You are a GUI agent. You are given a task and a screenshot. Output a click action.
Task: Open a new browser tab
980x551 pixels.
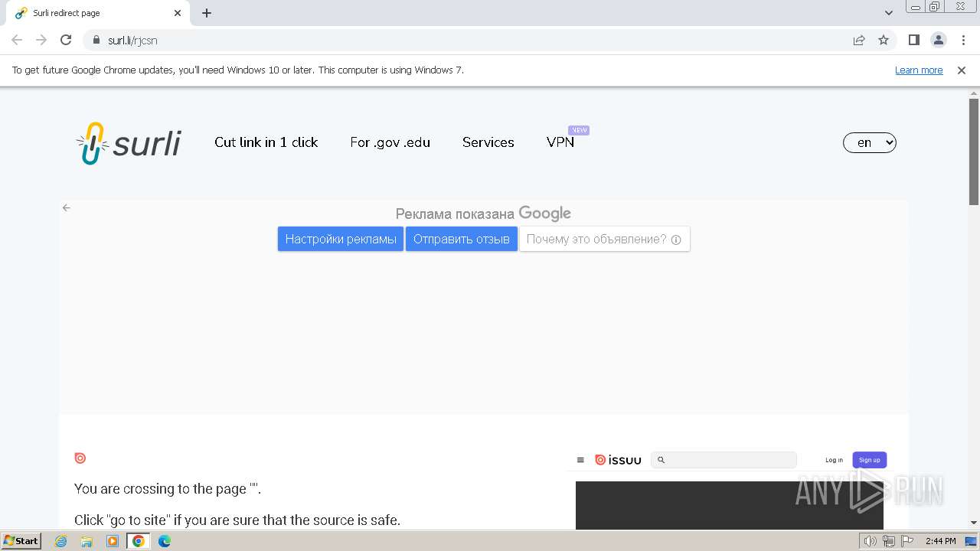(x=207, y=13)
